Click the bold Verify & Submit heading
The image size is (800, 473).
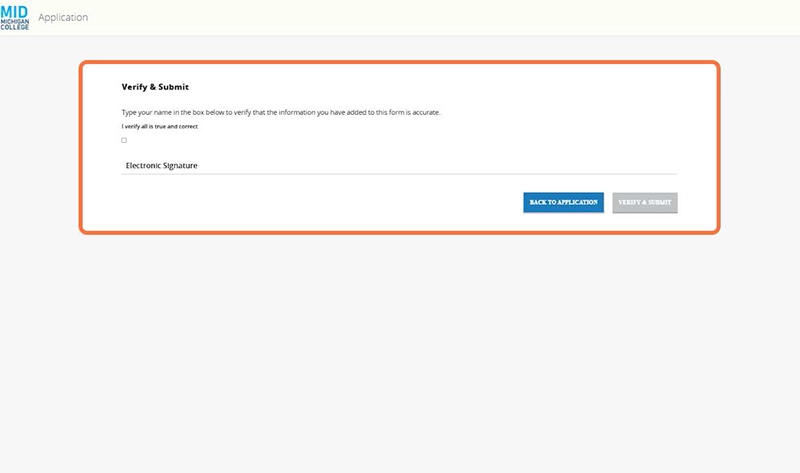pyautogui.click(x=155, y=87)
